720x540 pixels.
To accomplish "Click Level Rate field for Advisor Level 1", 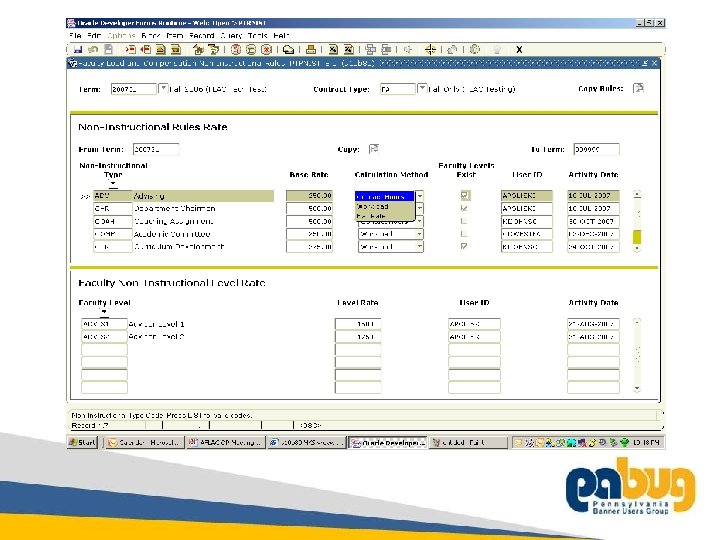I will 358,324.
